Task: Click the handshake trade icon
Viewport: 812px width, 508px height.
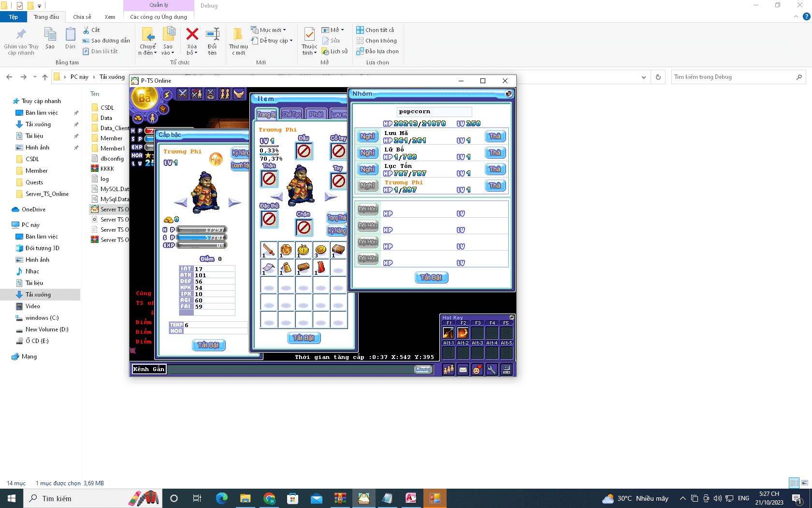Action: [239, 94]
